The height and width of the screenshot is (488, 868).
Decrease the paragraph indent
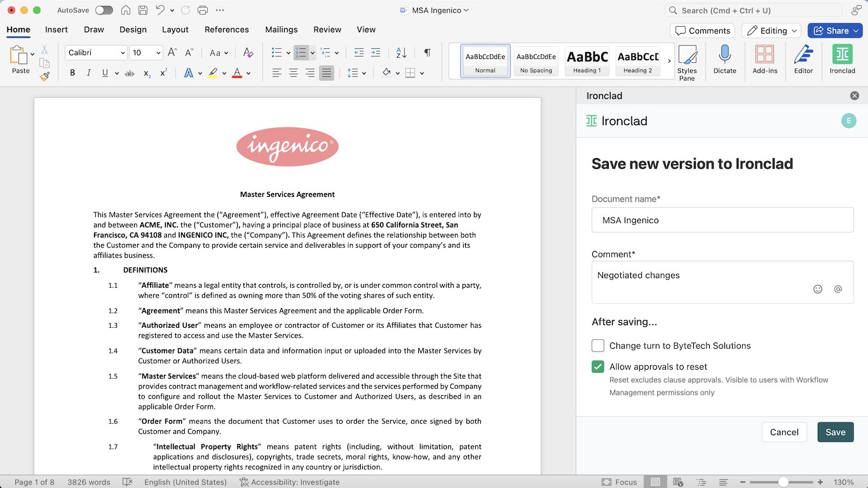coord(359,53)
